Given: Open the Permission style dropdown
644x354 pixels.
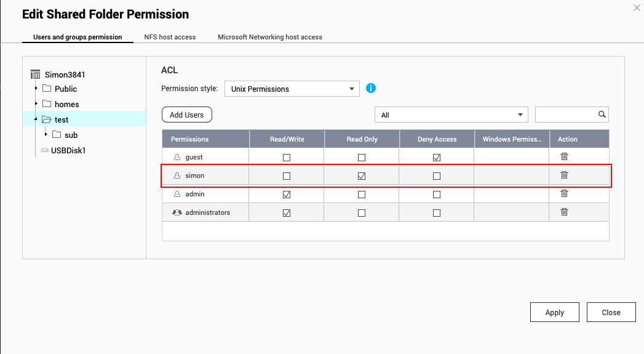Looking at the screenshot, I should pos(292,89).
